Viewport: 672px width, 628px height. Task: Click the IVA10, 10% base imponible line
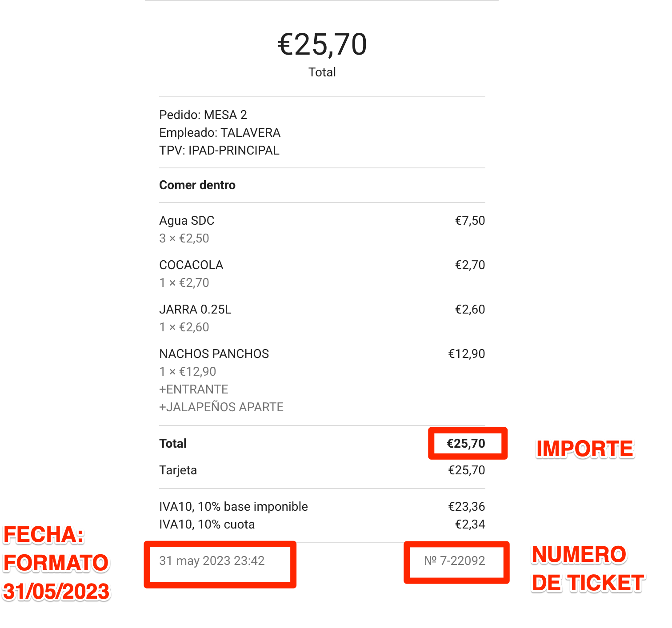[x=233, y=507]
